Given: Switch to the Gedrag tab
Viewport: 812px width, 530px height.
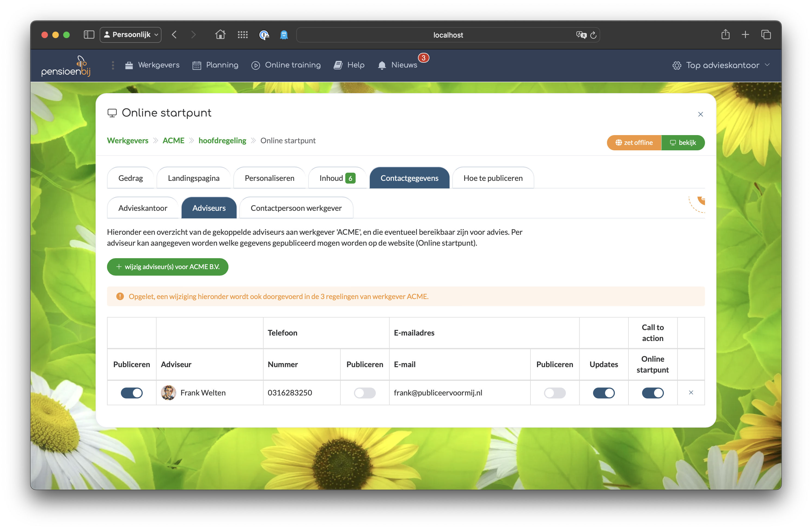Looking at the screenshot, I should tap(130, 178).
